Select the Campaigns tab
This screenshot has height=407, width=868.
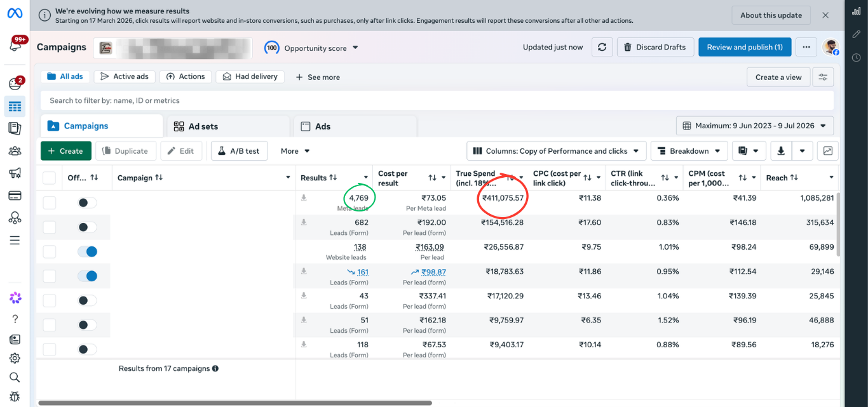(102, 126)
